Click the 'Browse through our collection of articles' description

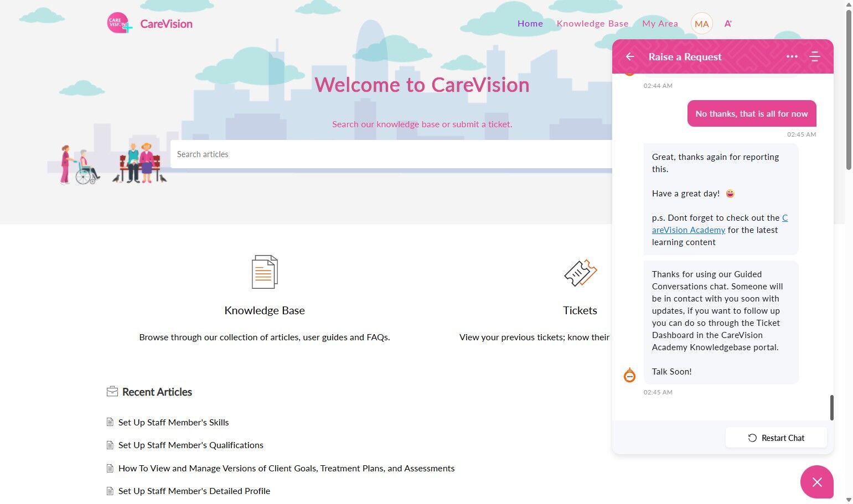[265, 337]
